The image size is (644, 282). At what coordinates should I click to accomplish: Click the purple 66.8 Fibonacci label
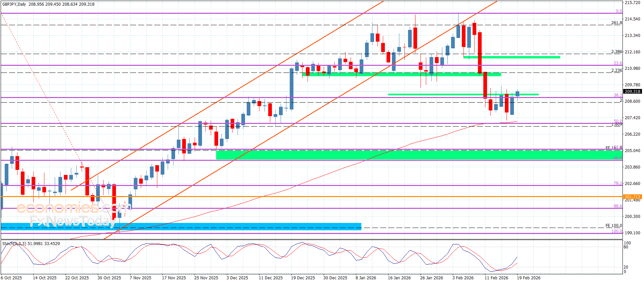click(618, 158)
